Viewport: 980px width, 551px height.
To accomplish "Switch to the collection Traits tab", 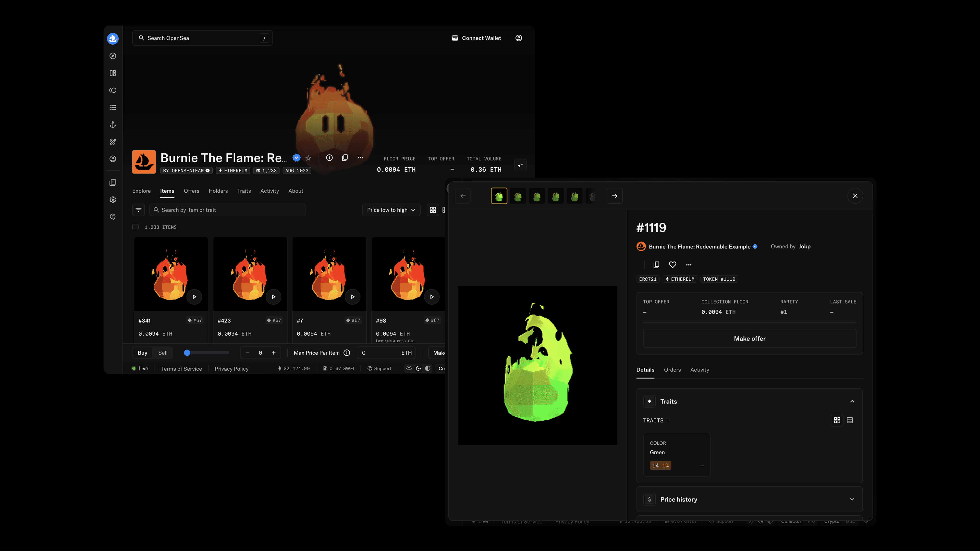I will tap(244, 191).
